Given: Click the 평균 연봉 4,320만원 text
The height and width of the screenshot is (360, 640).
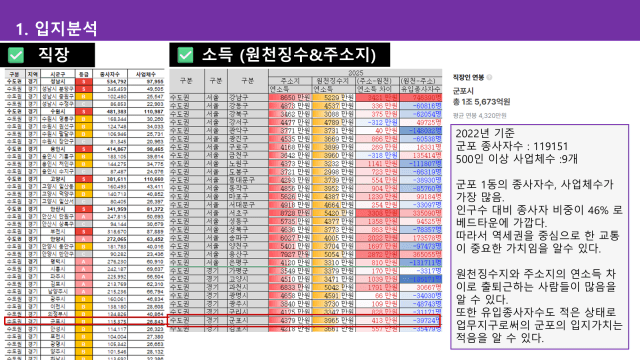Looking at the screenshot, I should 480,116.
